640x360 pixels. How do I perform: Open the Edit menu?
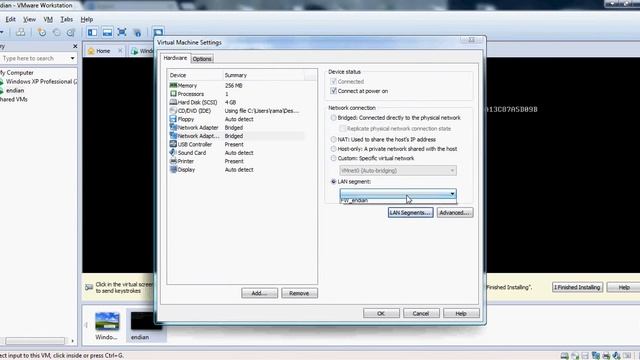coord(11,19)
